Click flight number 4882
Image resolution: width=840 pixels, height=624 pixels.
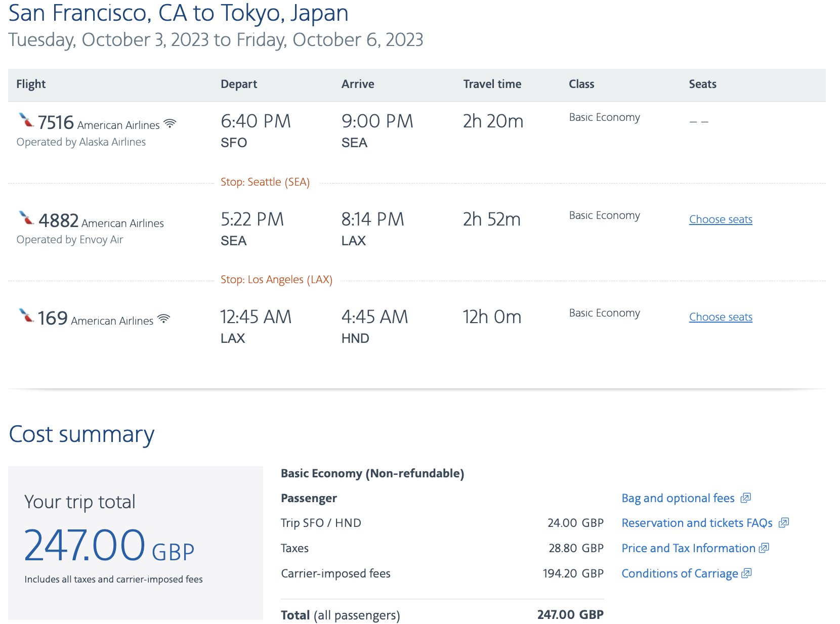pos(58,220)
